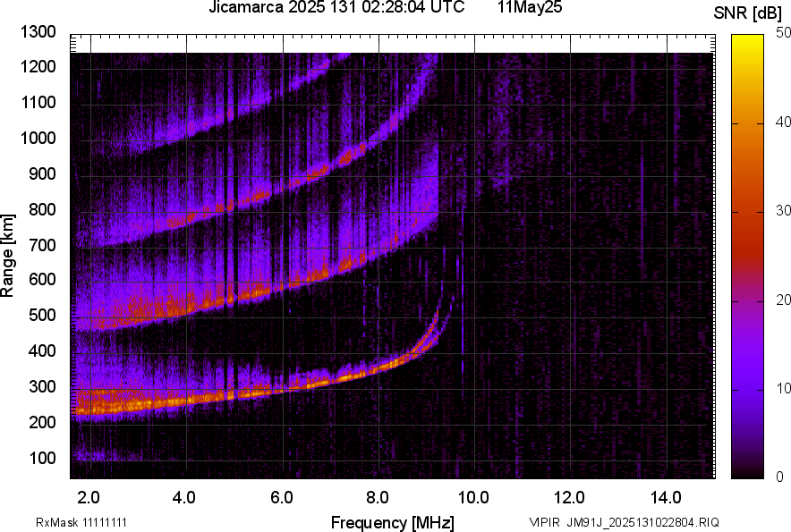The image size is (791, 532).
Task: Click the range tick label 1200
Action: (38, 66)
